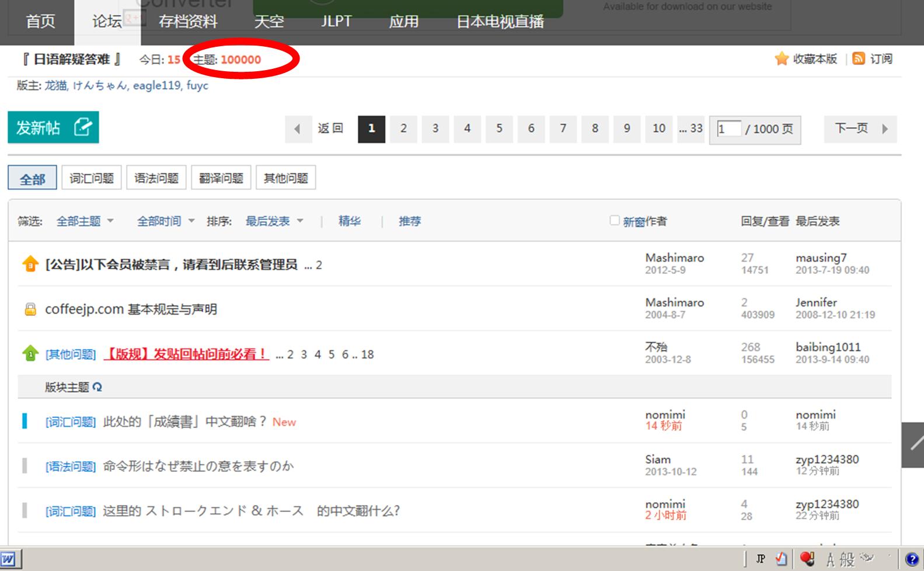
Task: Toggle the 新窗 checkbox
Action: tap(614, 220)
